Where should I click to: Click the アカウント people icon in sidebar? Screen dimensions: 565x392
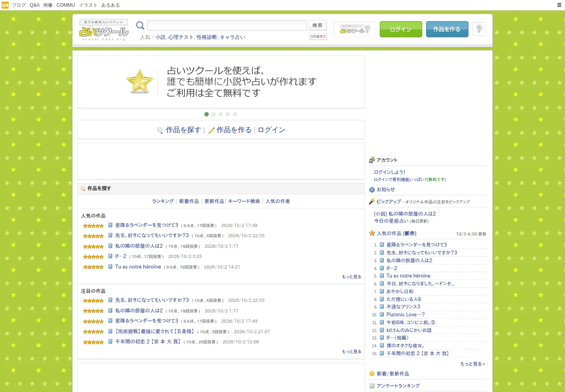pos(372,160)
